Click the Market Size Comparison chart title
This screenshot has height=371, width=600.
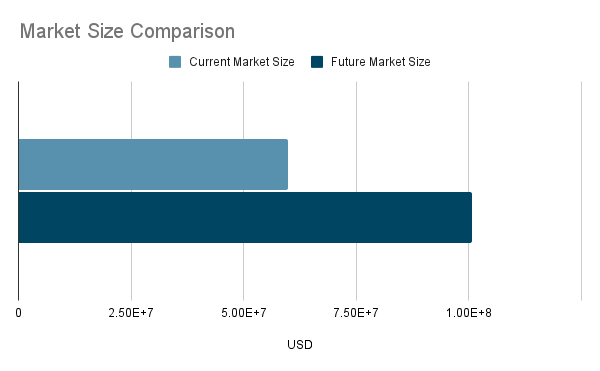click(x=127, y=31)
